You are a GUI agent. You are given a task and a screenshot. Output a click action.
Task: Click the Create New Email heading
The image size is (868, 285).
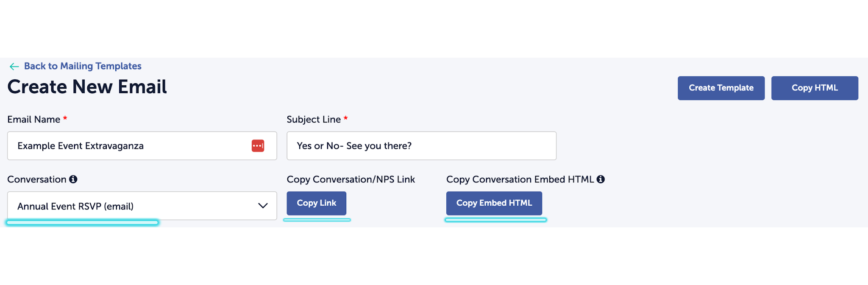(x=87, y=87)
